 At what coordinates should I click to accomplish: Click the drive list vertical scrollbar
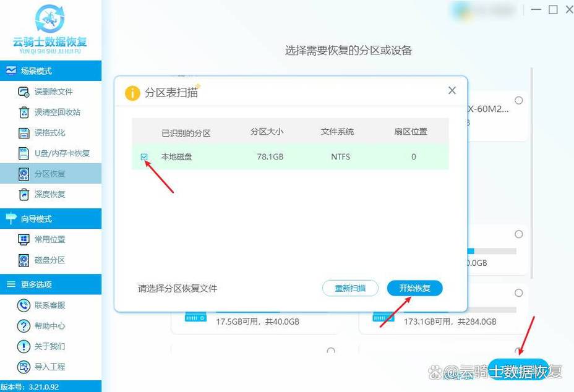531,172
